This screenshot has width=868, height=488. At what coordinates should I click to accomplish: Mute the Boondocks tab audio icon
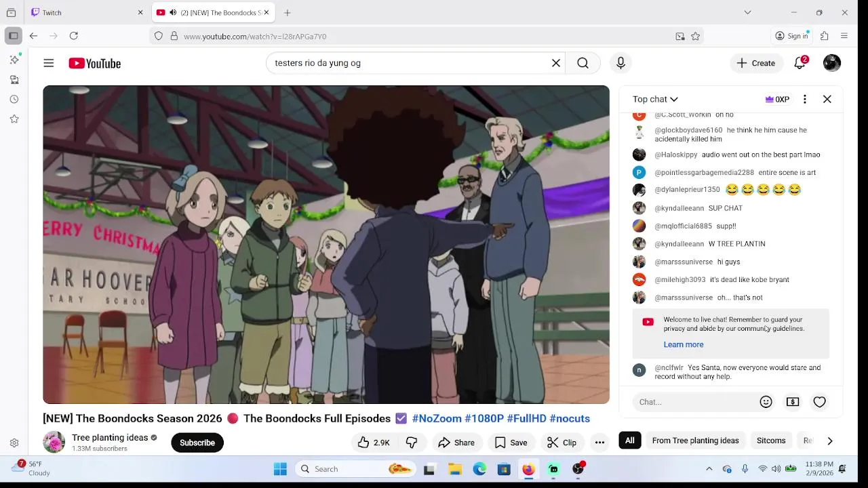coord(173,12)
